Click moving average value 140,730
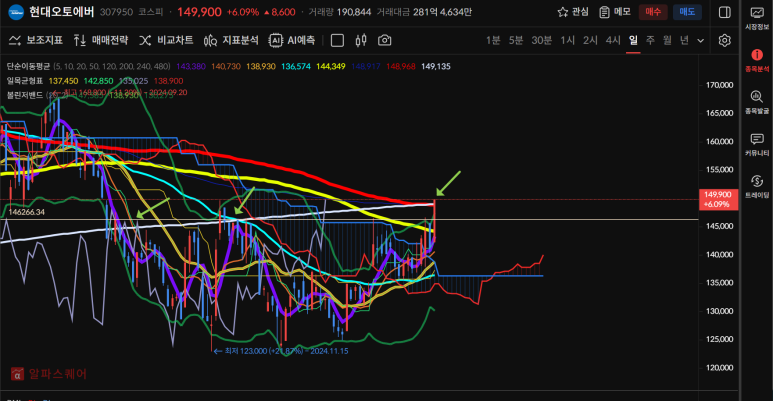This screenshot has height=401, width=773. coord(226,66)
